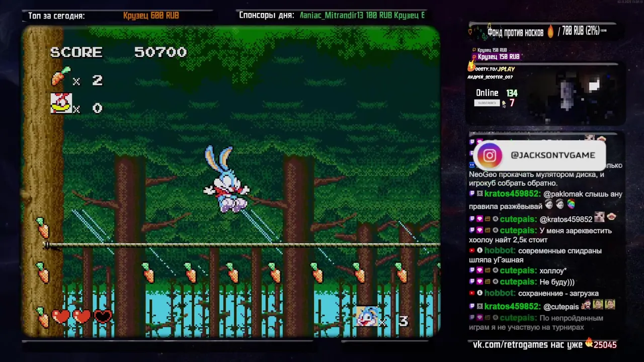Click the сохраненние - загрузка message text
This screenshot has width=644, height=362.
point(558,293)
